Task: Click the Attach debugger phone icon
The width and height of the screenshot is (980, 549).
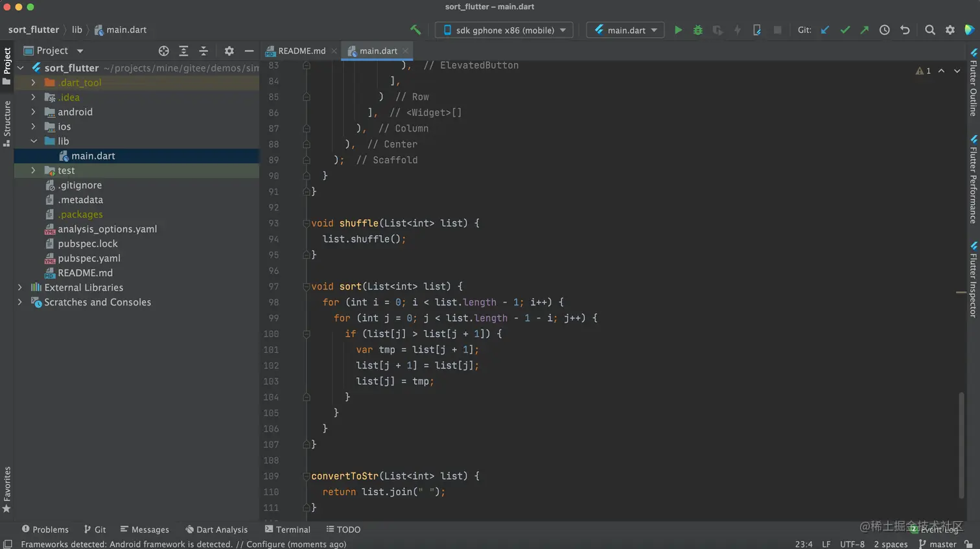Action: 756,30
